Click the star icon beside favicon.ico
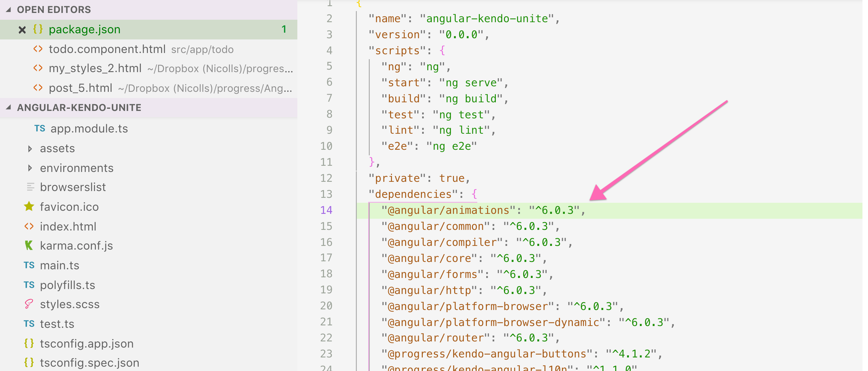868x371 pixels. coord(29,206)
